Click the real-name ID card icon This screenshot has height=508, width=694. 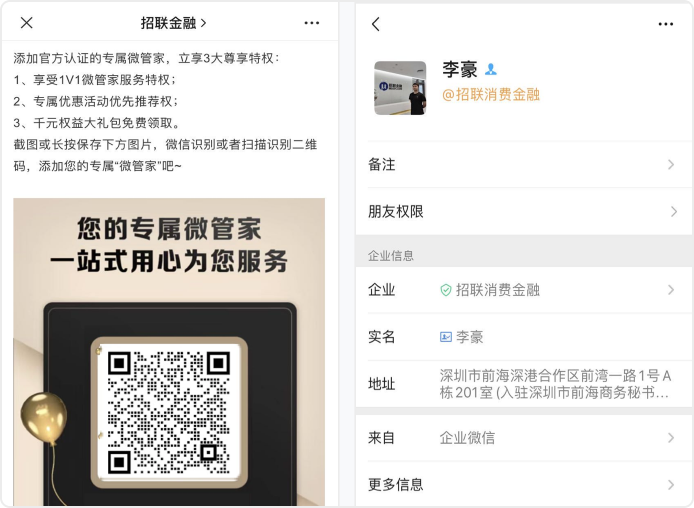pos(446,337)
